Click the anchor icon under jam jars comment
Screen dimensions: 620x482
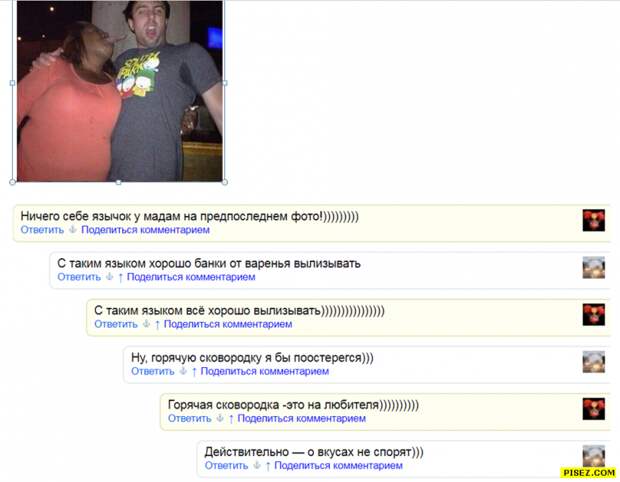click(110, 276)
